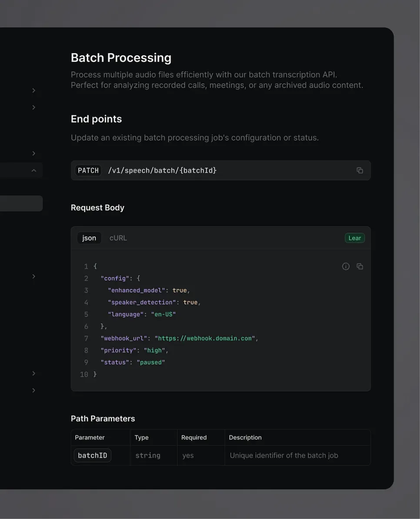
Task: Click the End points section heading
Action: [x=96, y=119]
